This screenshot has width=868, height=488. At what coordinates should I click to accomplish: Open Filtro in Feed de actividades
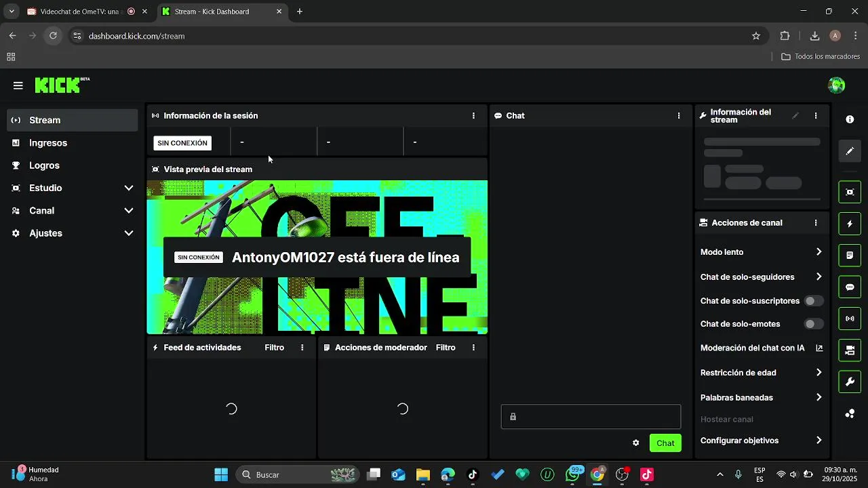274,348
